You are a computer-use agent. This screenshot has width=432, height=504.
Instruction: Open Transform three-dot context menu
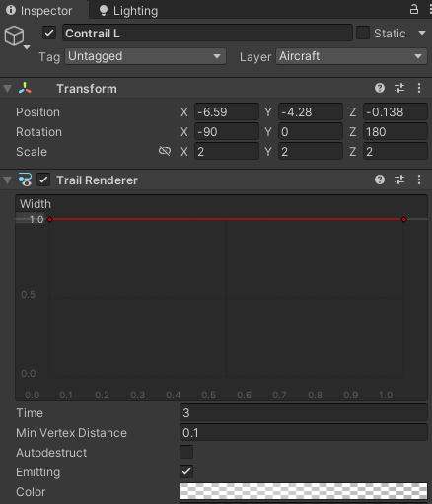419,88
